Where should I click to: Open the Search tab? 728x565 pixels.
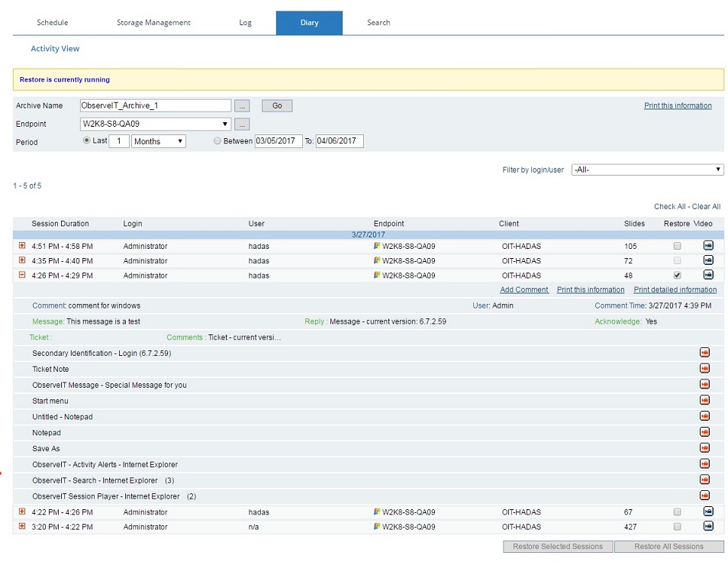coord(378,23)
